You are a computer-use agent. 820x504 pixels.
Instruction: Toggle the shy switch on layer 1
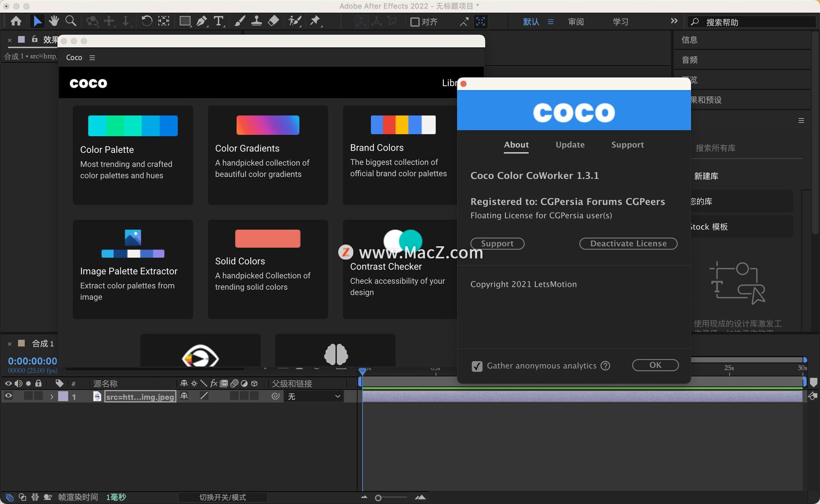click(184, 396)
